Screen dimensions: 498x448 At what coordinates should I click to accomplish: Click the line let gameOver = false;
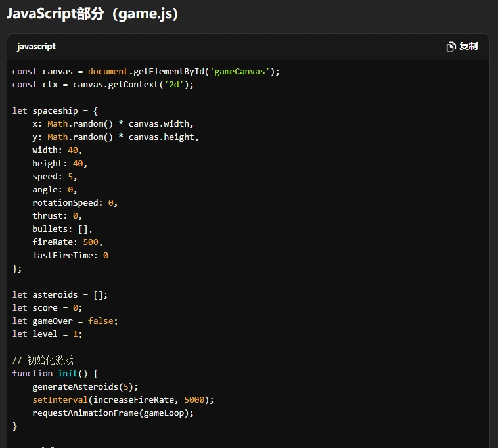65,321
